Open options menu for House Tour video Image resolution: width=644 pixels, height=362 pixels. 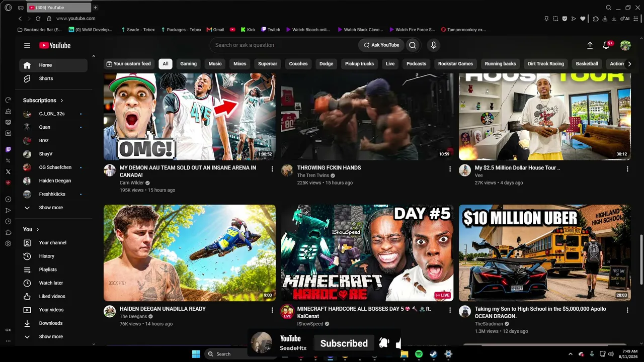pyautogui.click(x=627, y=169)
